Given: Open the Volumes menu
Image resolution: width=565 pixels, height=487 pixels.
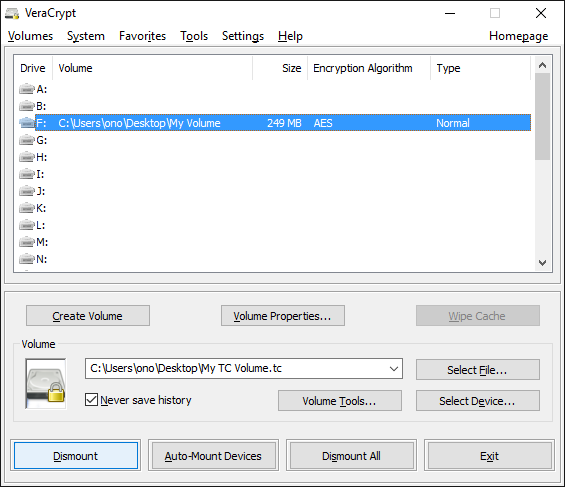Looking at the screenshot, I should (x=30, y=36).
